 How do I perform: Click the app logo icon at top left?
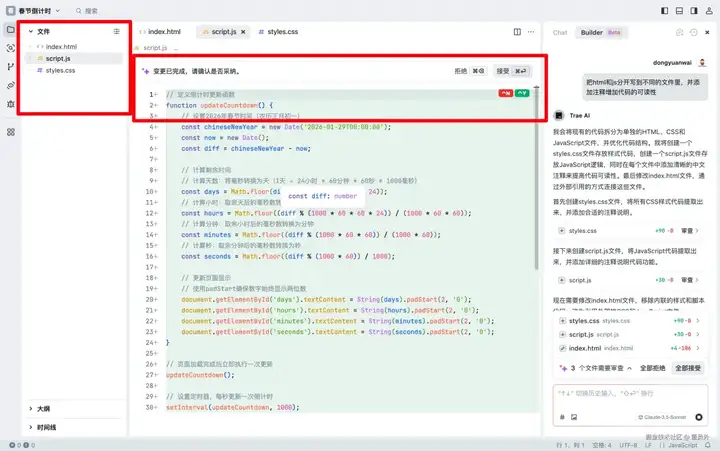[11, 11]
